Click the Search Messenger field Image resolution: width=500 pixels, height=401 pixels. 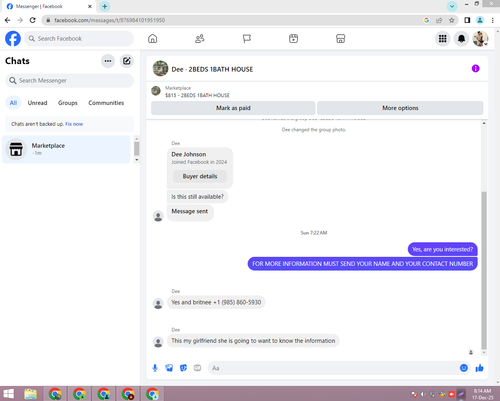click(x=69, y=81)
